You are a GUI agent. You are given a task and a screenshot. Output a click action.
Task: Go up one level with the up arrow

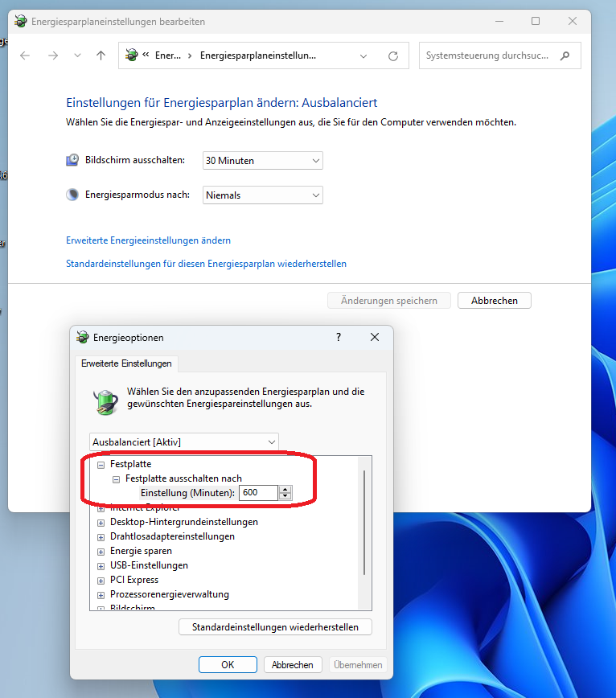[x=101, y=55]
